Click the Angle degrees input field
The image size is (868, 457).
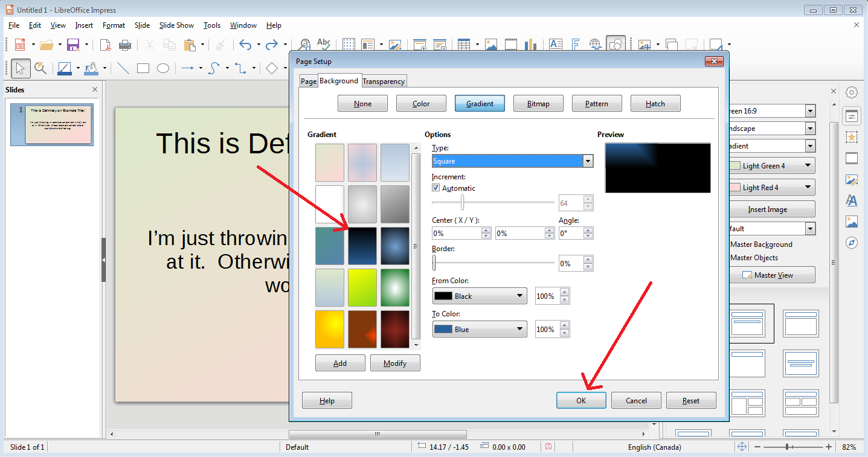point(571,233)
